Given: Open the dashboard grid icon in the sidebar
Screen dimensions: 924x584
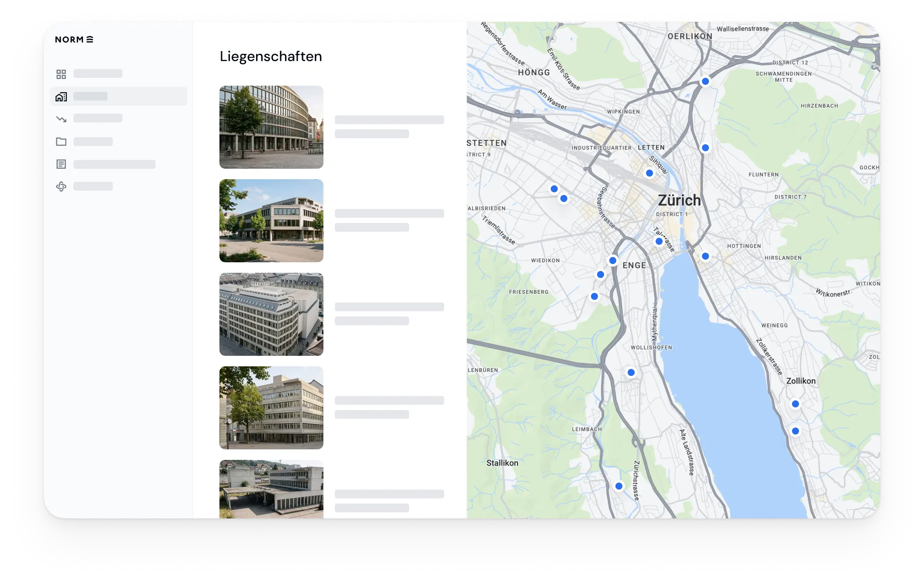Looking at the screenshot, I should tap(61, 74).
